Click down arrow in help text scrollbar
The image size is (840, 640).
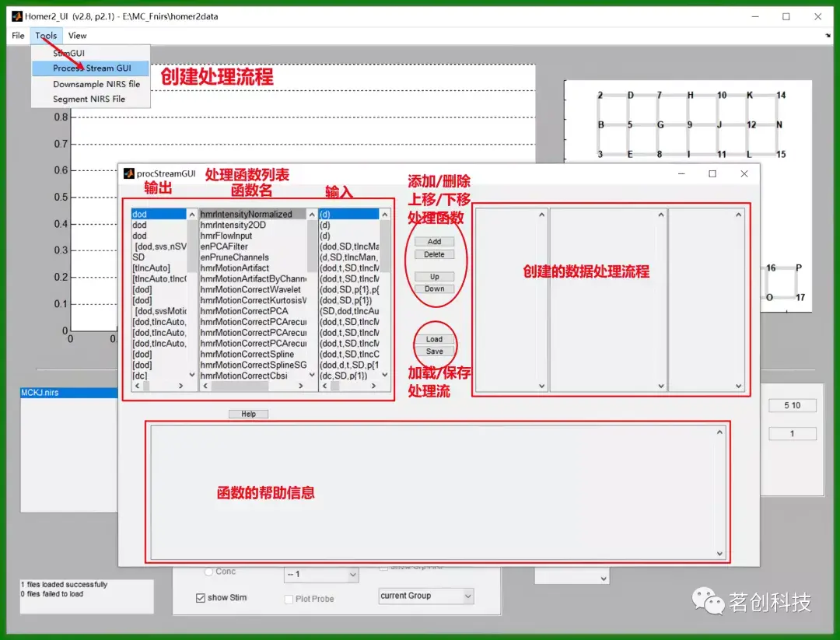point(719,554)
